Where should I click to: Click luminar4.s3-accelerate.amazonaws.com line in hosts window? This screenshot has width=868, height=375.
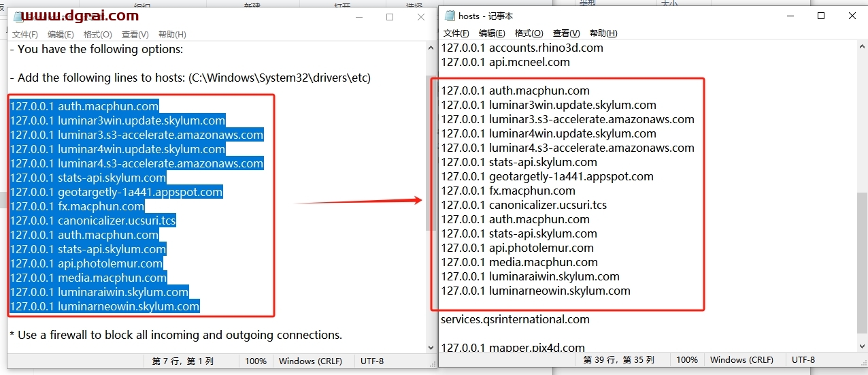[568, 148]
